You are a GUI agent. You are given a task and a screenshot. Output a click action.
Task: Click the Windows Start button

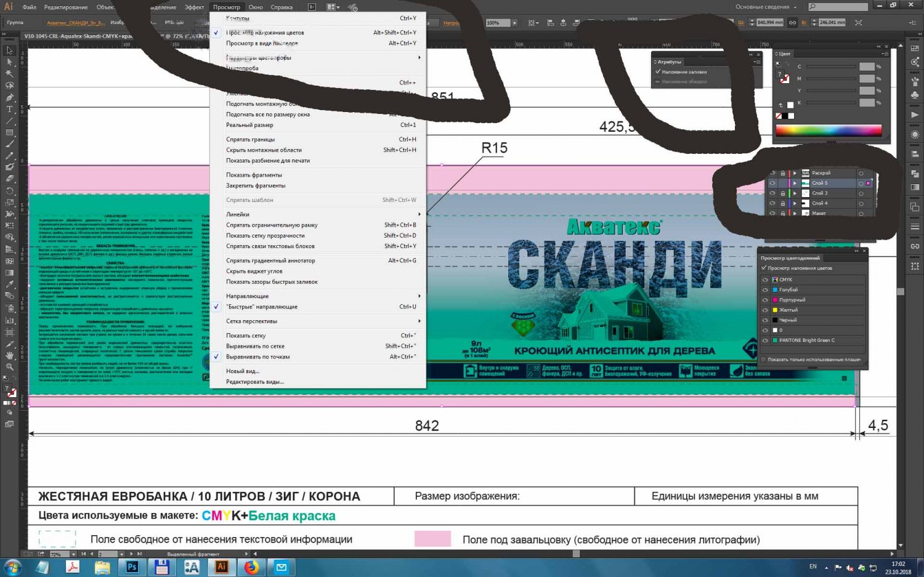12,567
